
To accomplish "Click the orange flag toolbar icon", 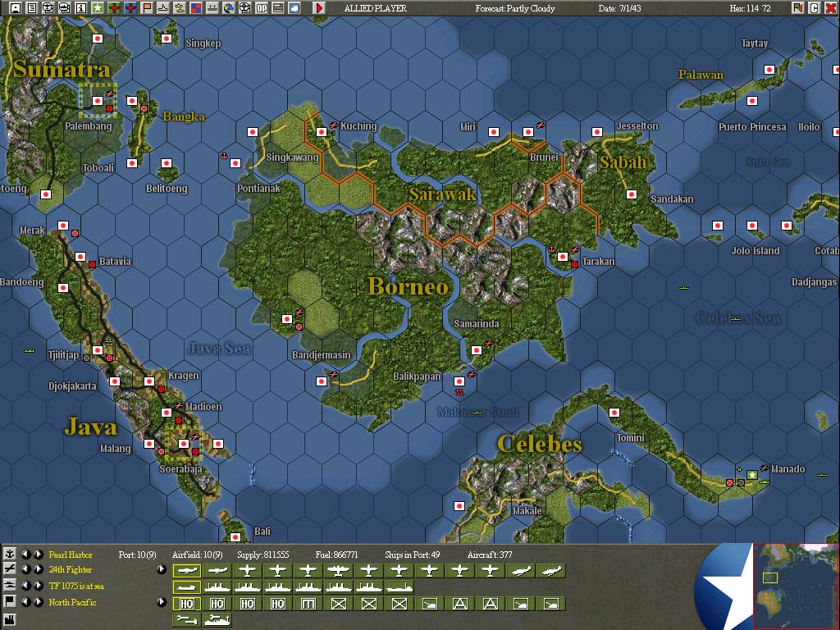I will [146, 7].
